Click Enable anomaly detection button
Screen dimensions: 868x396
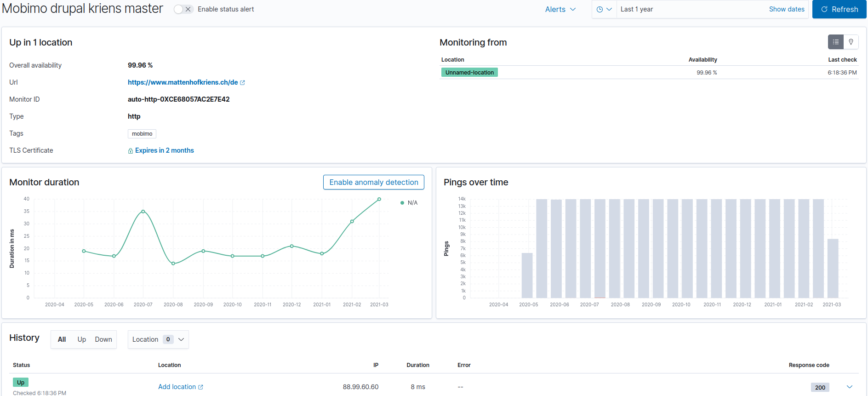(373, 182)
